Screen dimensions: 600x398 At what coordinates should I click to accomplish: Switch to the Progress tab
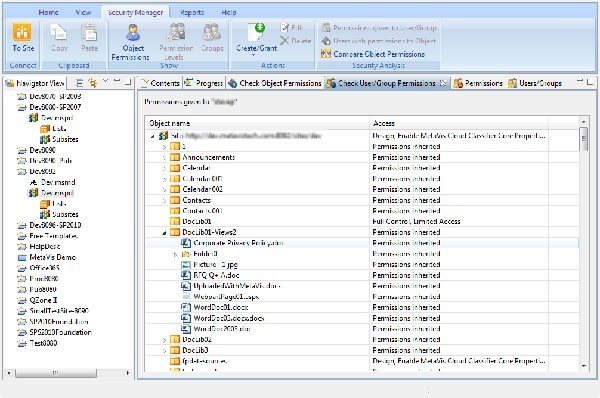tap(204, 83)
